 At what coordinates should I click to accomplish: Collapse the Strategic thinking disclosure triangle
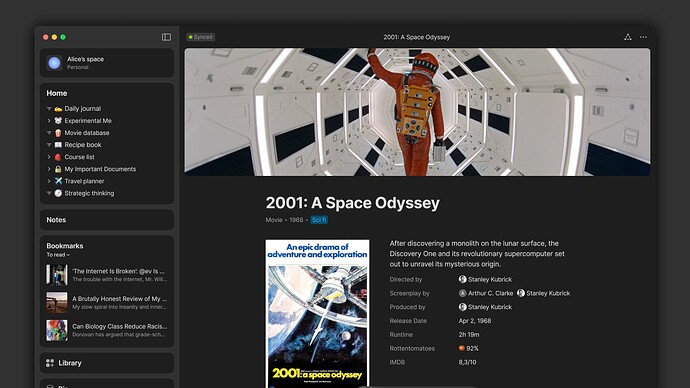pos(49,193)
